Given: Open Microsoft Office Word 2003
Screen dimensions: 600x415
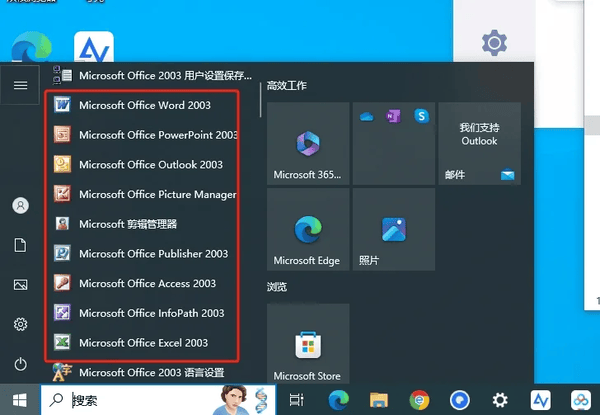Looking at the screenshot, I should click(x=143, y=105).
